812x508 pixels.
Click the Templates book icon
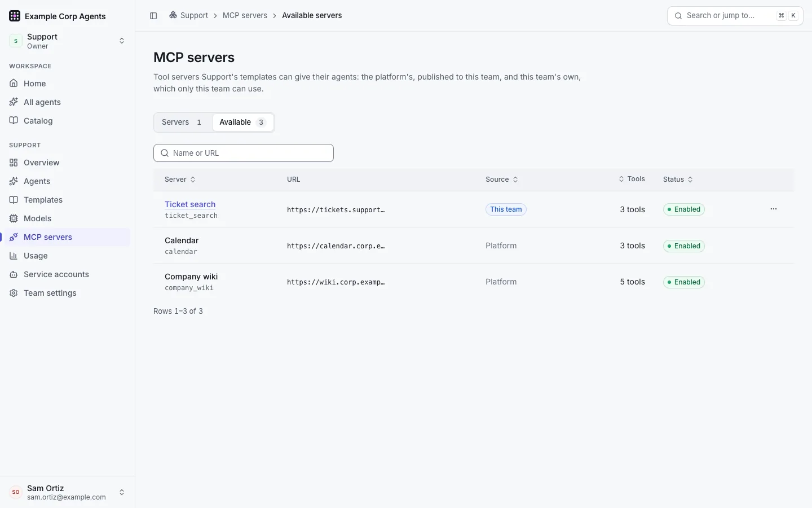(x=14, y=200)
